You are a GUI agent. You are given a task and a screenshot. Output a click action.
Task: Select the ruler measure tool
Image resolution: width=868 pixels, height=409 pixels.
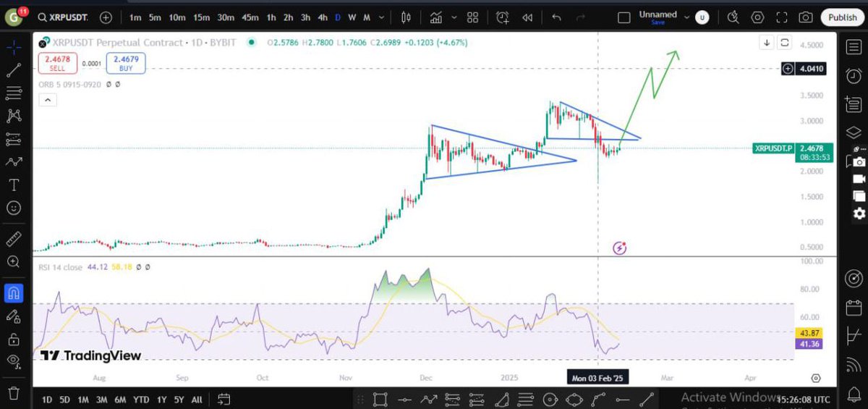[13, 239]
